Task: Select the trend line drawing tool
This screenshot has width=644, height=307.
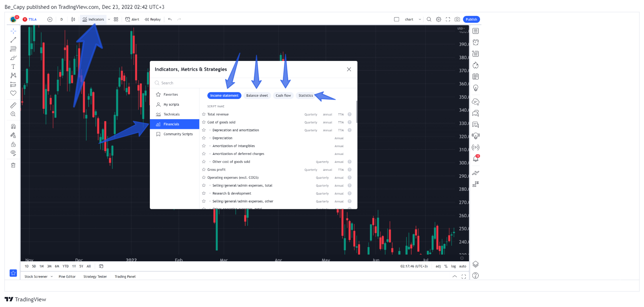Action: tap(13, 40)
